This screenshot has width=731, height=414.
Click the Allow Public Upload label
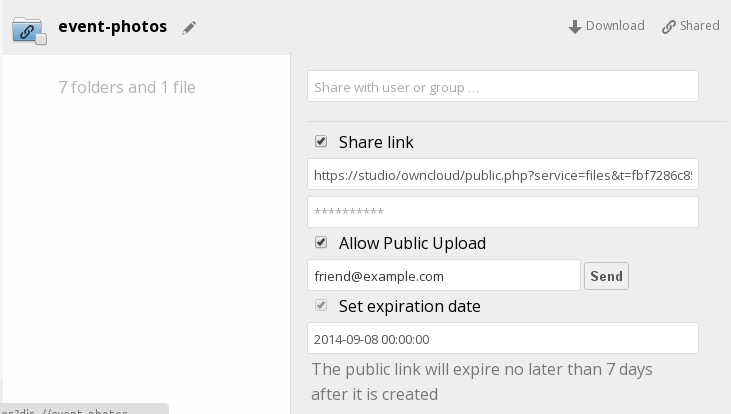click(412, 242)
